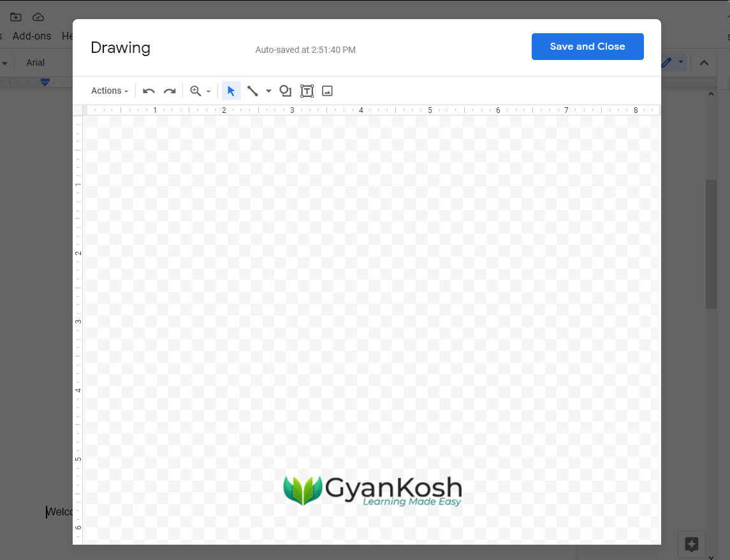Click the Redo arrow icon
The width and height of the screenshot is (730, 560).
click(170, 91)
